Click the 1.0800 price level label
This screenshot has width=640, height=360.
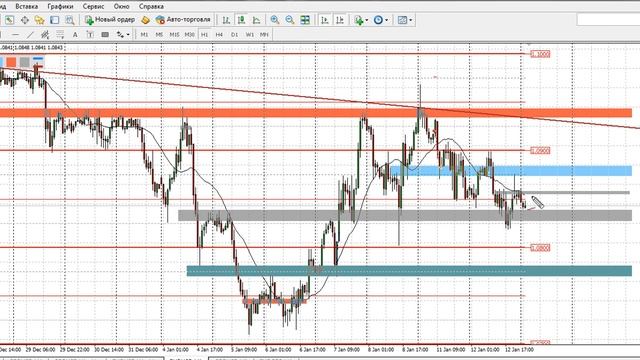coord(540,248)
